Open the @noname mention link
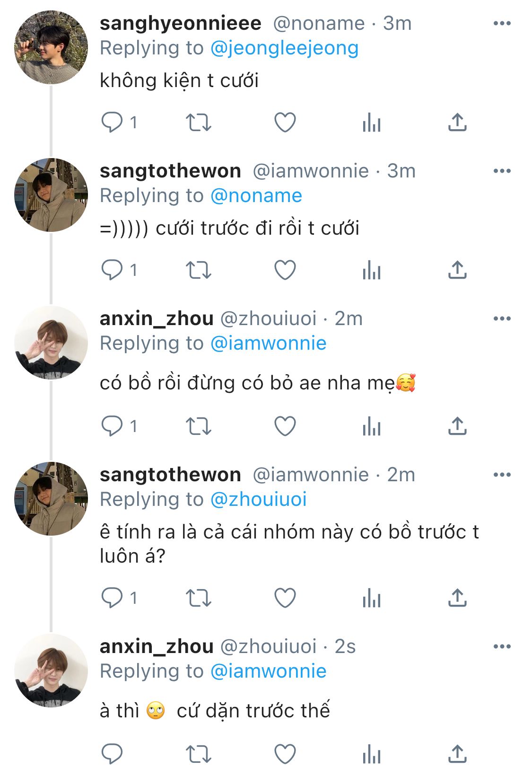This screenshot has height=777, width=532. pos(256,196)
